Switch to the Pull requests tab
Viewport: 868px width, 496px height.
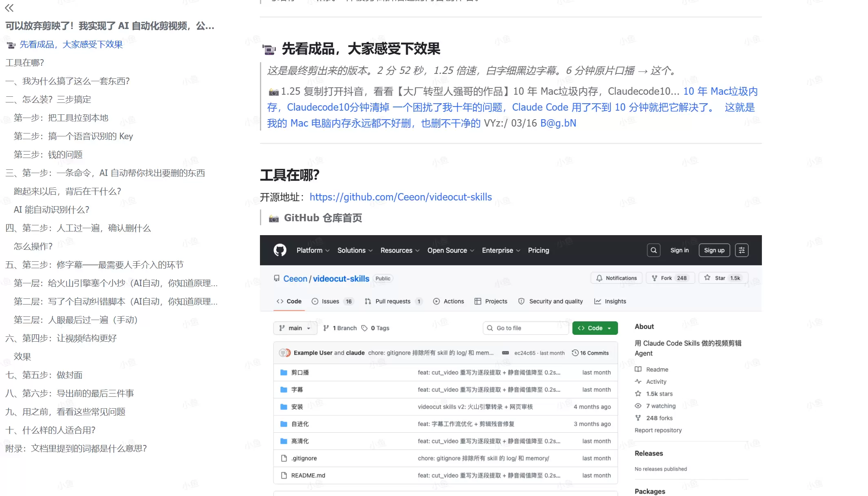click(393, 301)
